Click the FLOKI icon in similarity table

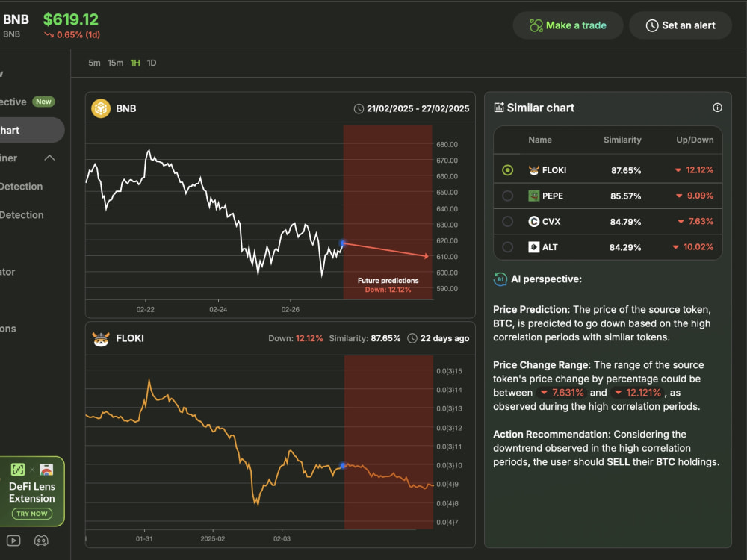click(533, 170)
